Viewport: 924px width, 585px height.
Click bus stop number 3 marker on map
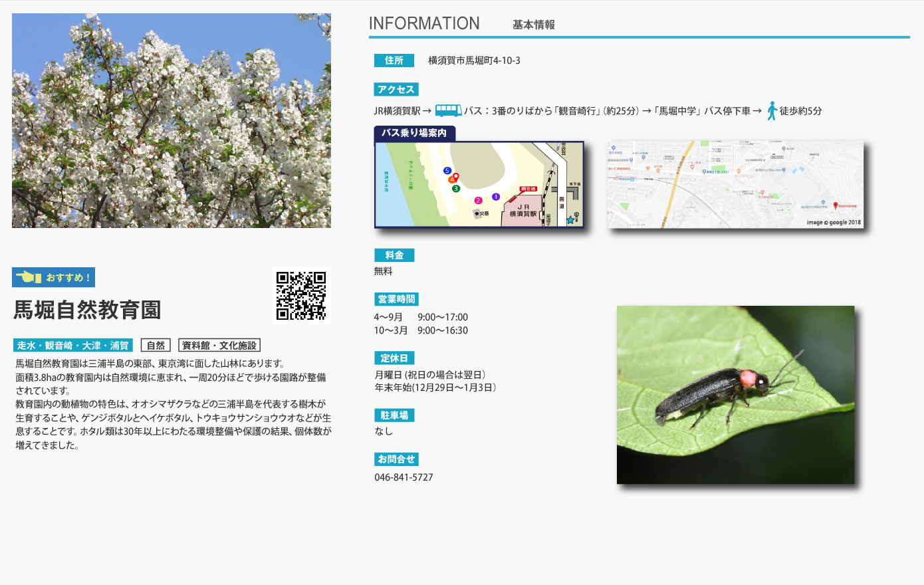pyautogui.click(x=455, y=189)
